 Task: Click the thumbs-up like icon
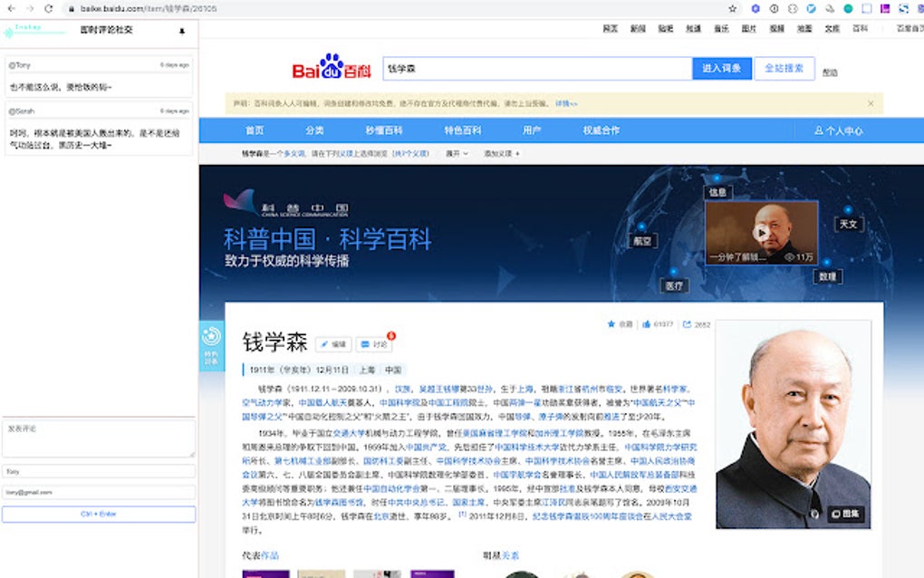(647, 324)
